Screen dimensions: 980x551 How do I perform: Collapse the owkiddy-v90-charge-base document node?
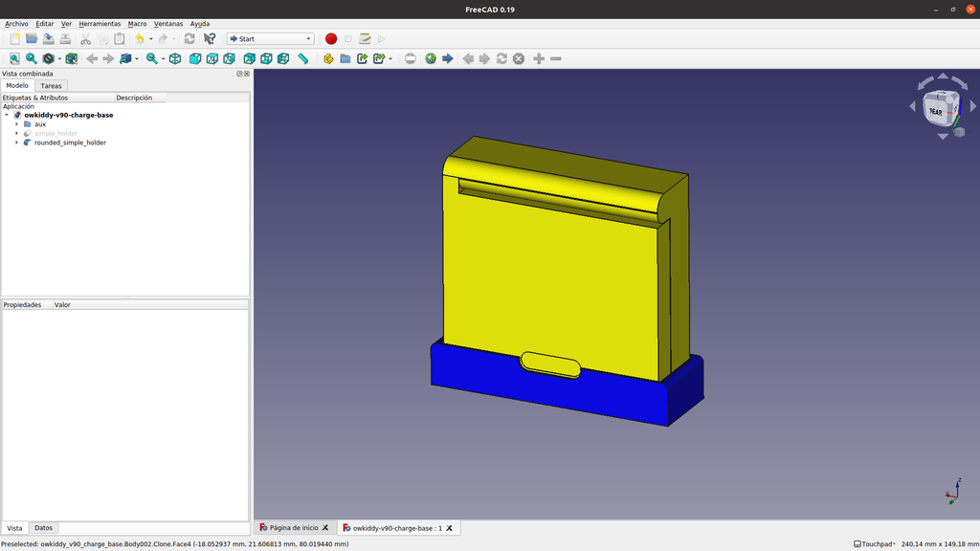8,114
